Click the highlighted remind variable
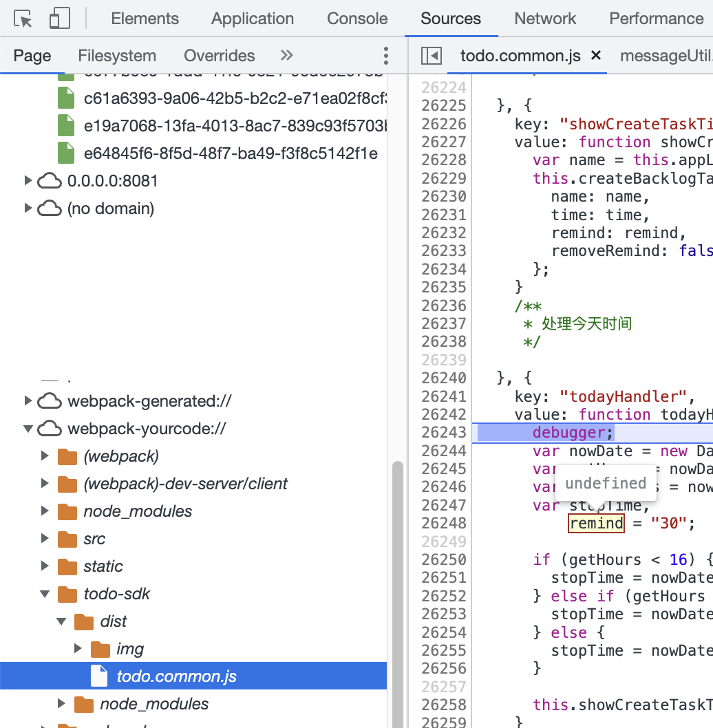The image size is (713, 728). [597, 523]
